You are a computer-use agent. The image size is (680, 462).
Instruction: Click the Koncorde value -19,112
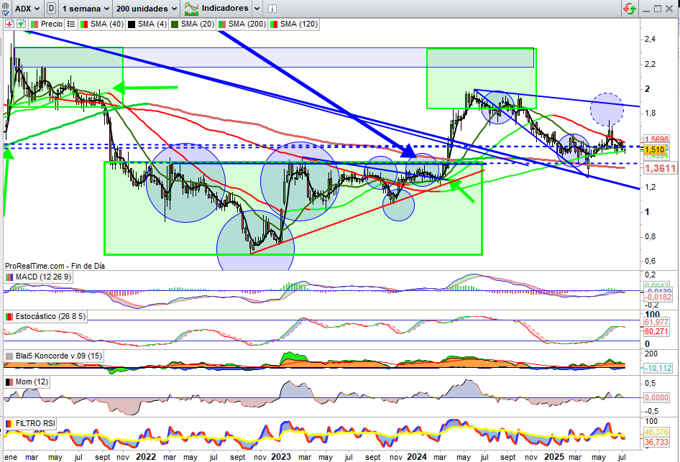(x=658, y=368)
